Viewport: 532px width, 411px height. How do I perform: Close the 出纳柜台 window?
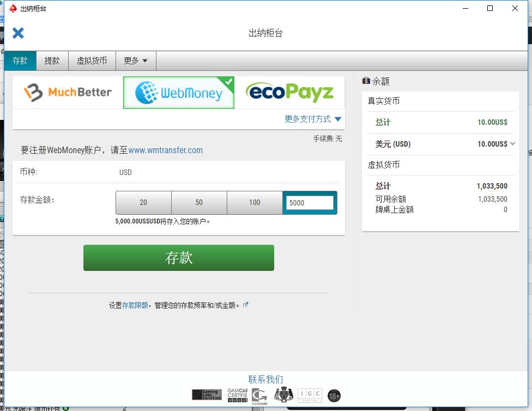point(515,8)
